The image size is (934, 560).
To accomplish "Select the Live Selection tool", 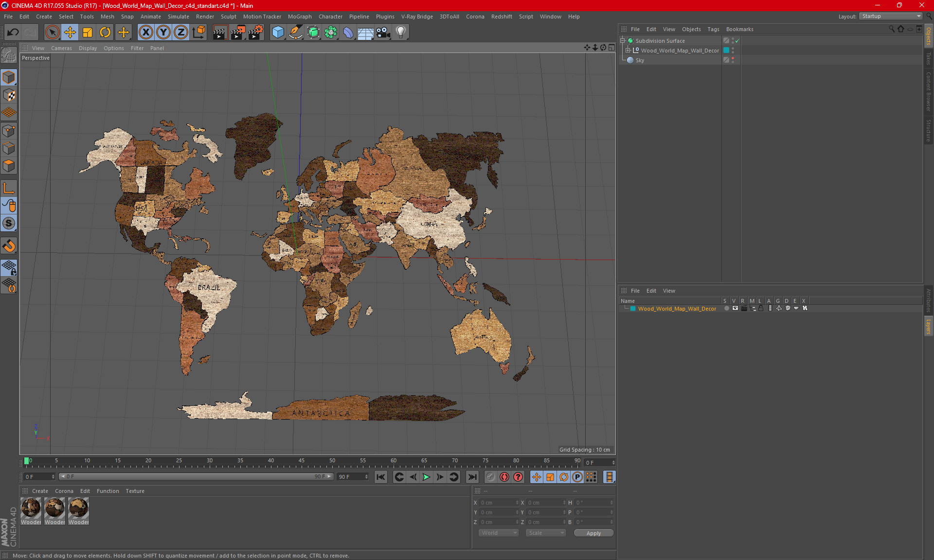I will pyautogui.click(x=52, y=33).
